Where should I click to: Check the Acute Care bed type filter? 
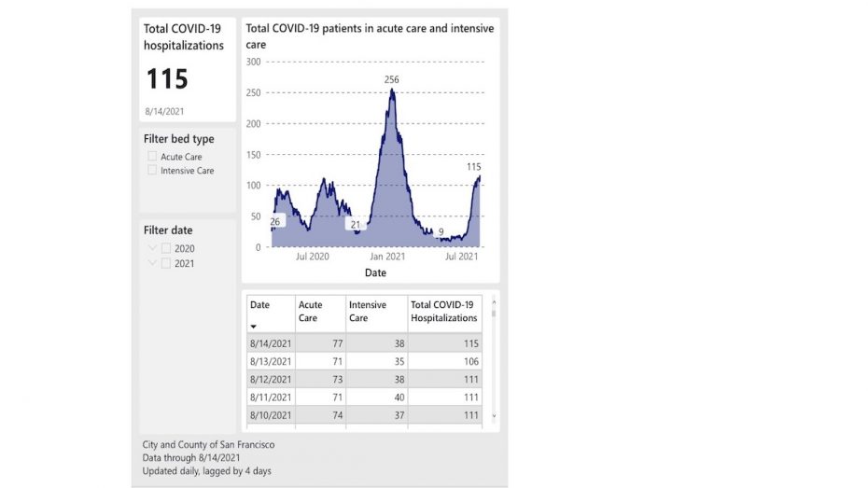point(152,157)
